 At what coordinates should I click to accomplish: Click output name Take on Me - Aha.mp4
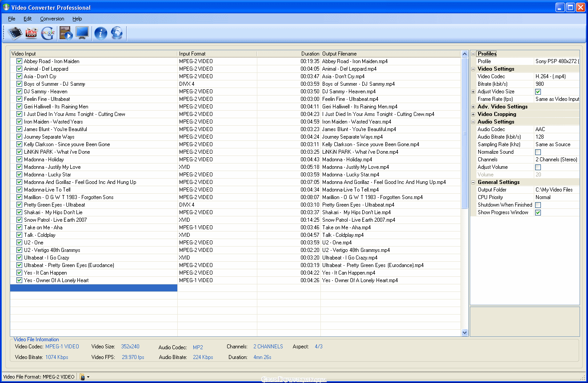click(x=348, y=227)
